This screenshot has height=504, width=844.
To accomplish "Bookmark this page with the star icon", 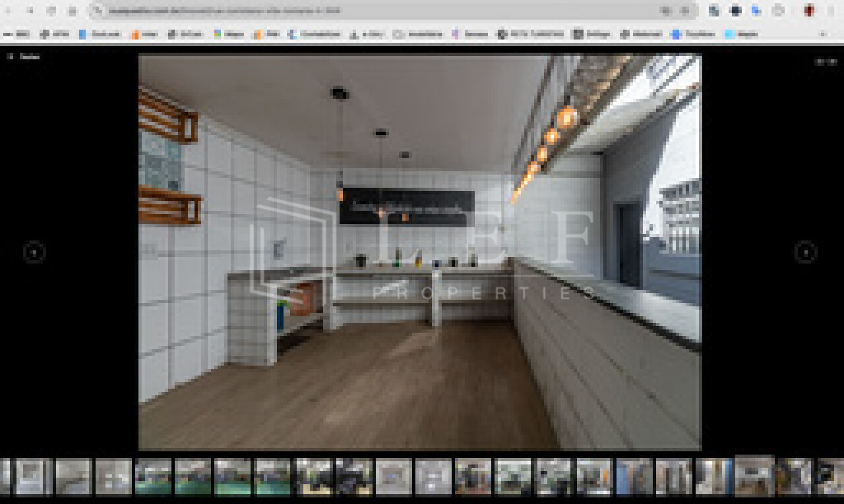I will 686,11.
